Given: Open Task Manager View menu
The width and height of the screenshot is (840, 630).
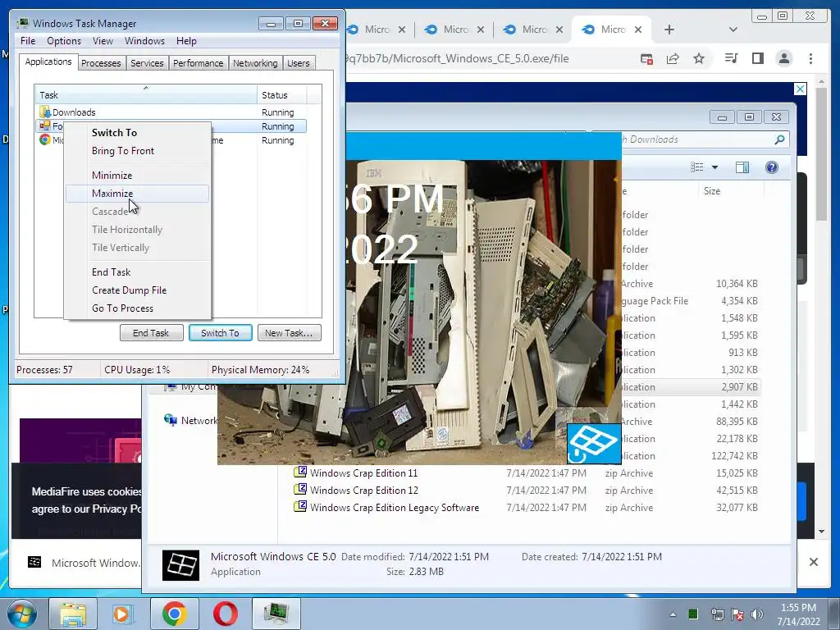Looking at the screenshot, I should pos(103,41).
